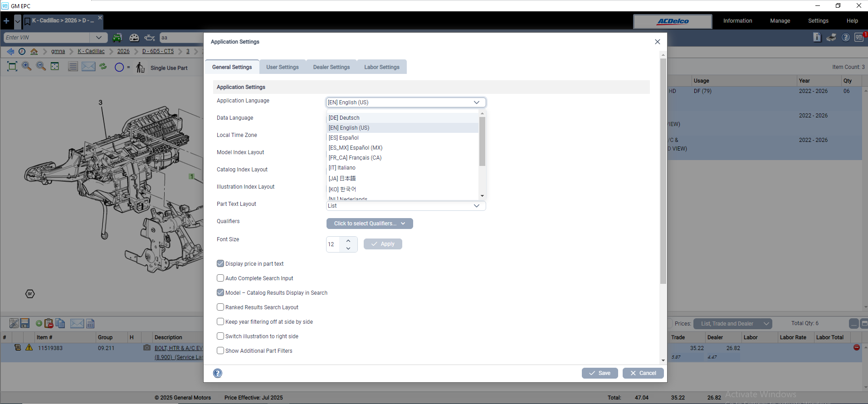Viewport: 868px width, 404px height.
Task: Go to home via house icon
Action: [34, 52]
